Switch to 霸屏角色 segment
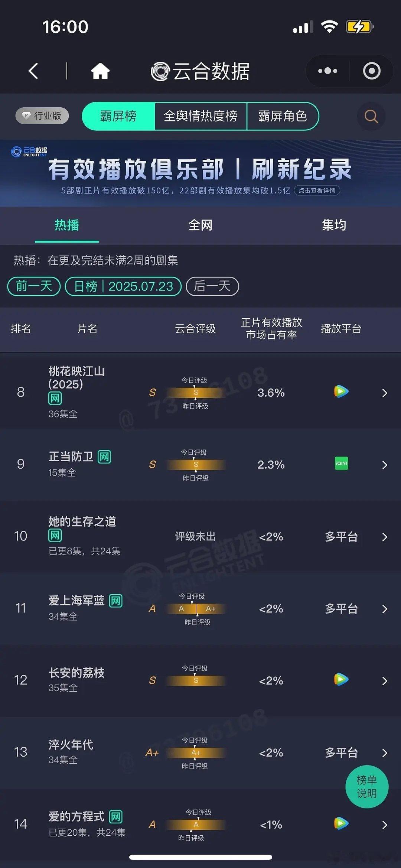 (283, 116)
